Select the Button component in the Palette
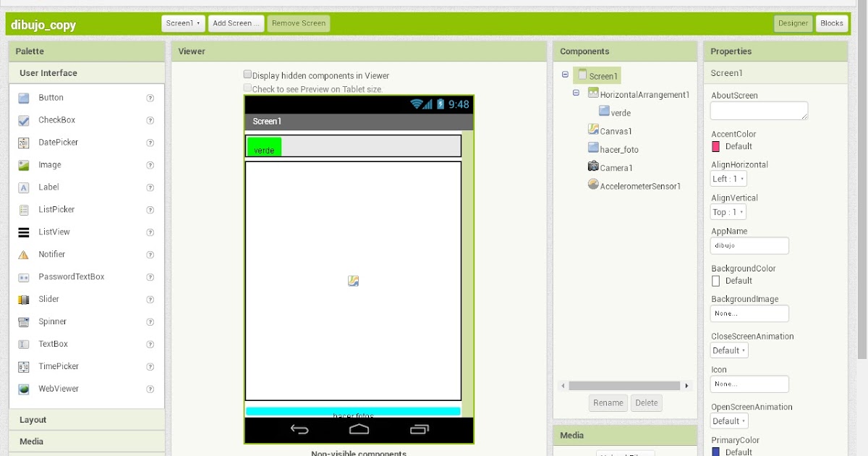This screenshot has width=868, height=456. pyautogui.click(x=51, y=97)
